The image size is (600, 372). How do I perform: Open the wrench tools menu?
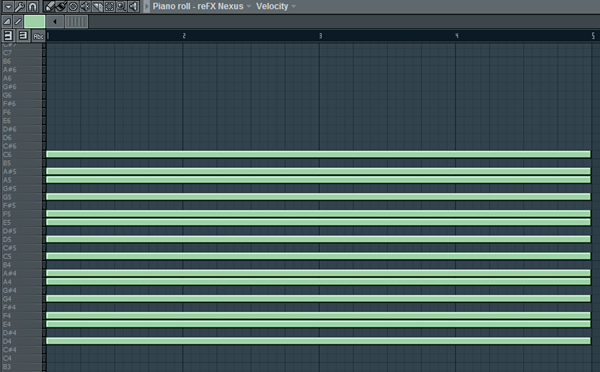[20, 7]
